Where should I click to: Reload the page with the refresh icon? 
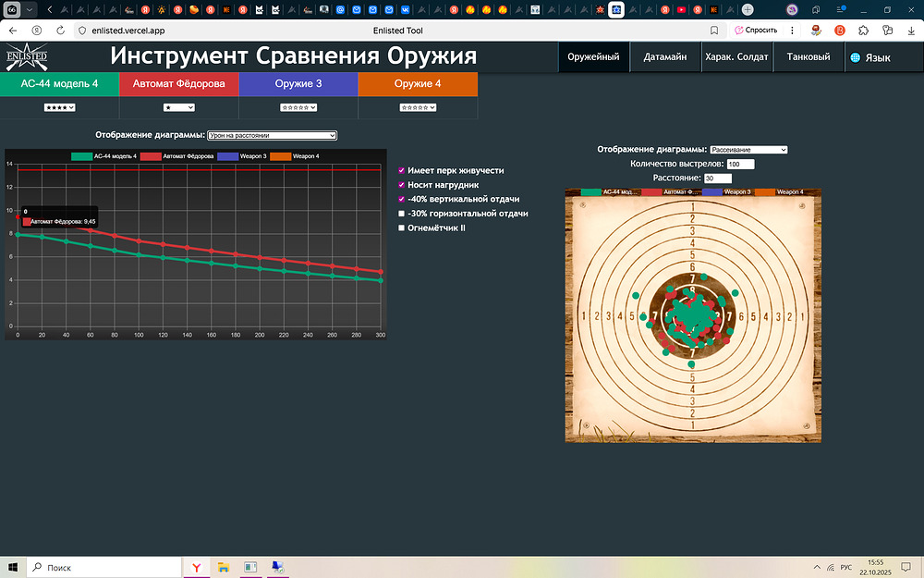59,30
